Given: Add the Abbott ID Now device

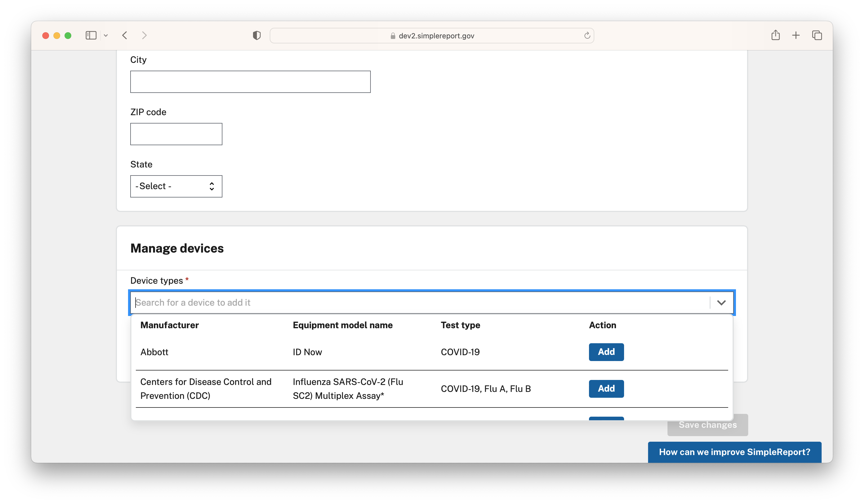Looking at the screenshot, I should coord(606,352).
